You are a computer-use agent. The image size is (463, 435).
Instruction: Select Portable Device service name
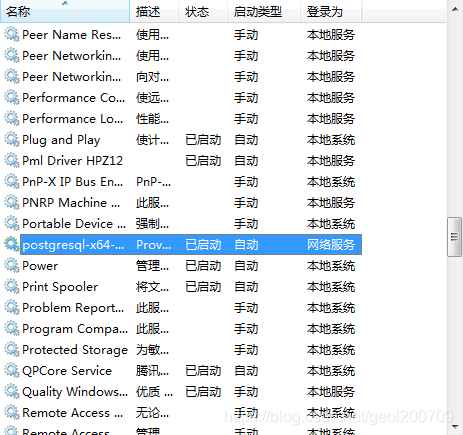pos(74,224)
